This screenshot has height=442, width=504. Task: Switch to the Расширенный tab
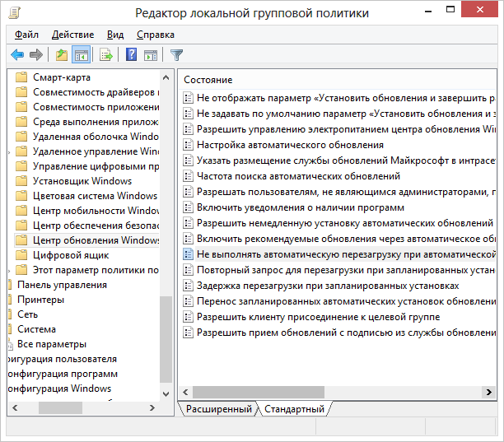(218, 409)
